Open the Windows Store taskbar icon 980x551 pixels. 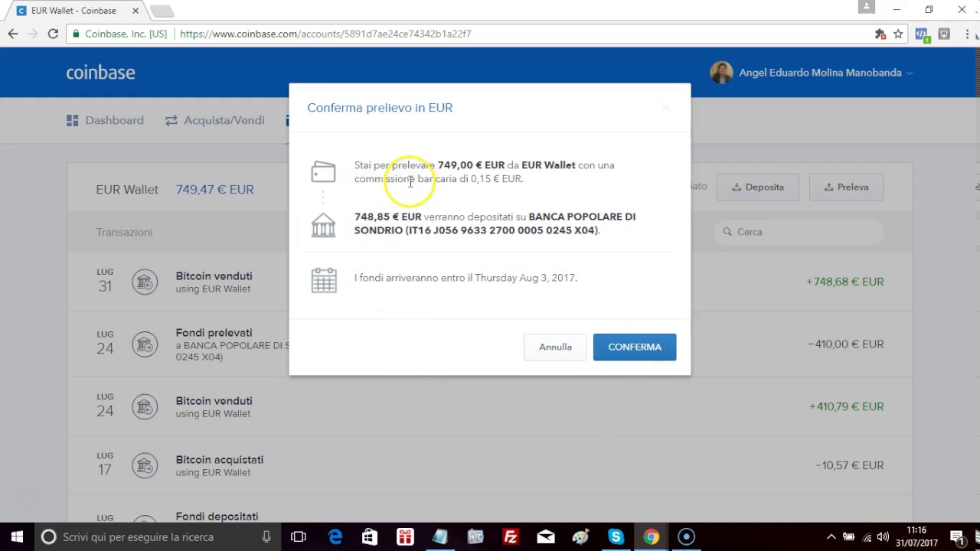[x=370, y=537]
